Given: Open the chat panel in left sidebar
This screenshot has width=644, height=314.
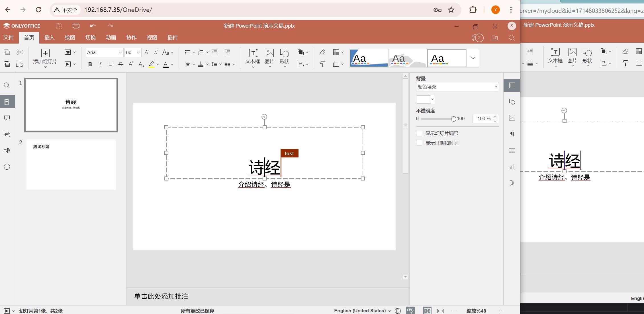Looking at the screenshot, I should click(x=7, y=134).
